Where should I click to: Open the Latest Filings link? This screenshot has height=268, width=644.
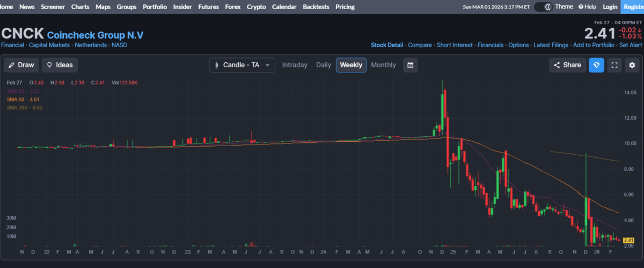[551, 45]
